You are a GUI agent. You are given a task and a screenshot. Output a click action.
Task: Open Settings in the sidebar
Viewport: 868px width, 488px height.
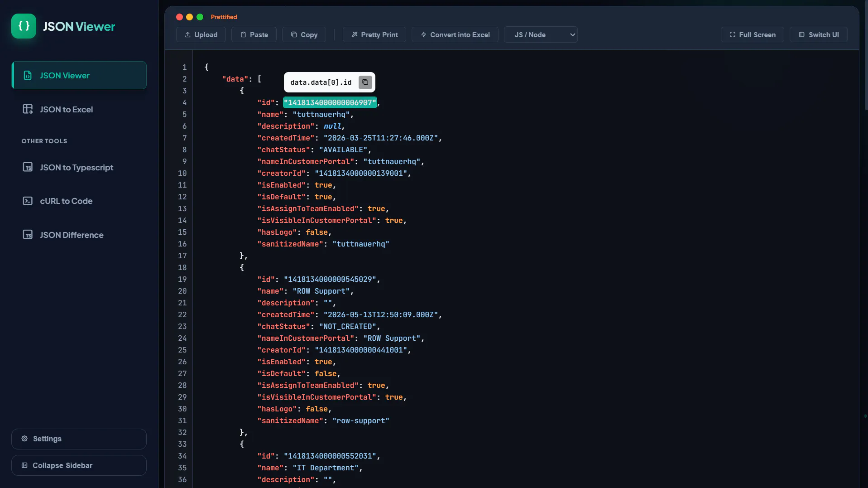click(79, 439)
